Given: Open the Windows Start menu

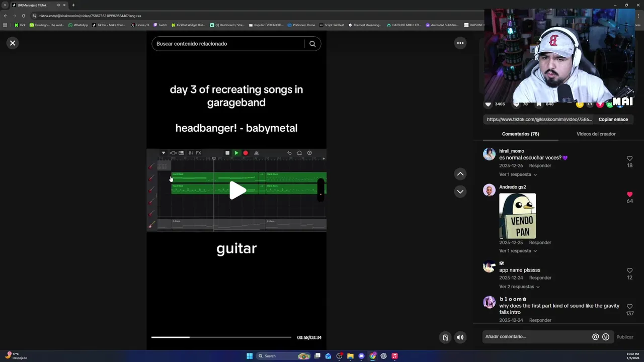Looking at the screenshot, I should click(250, 356).
